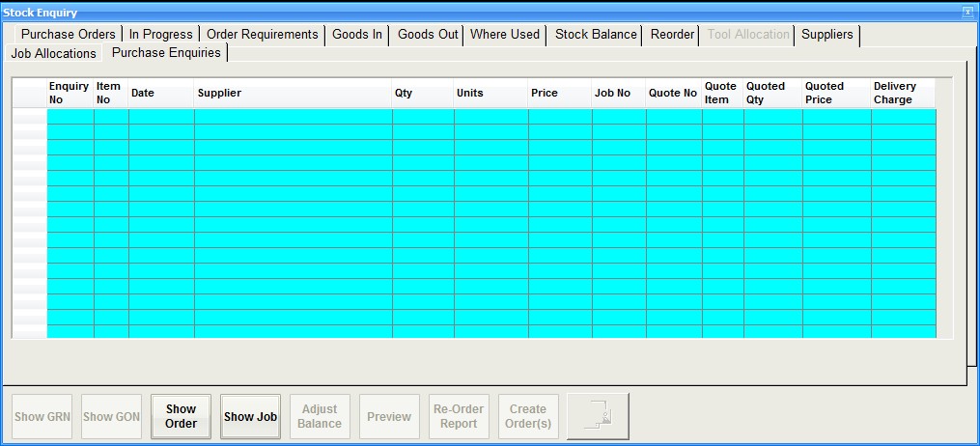Go to the Goods In tab

(357, 35)
